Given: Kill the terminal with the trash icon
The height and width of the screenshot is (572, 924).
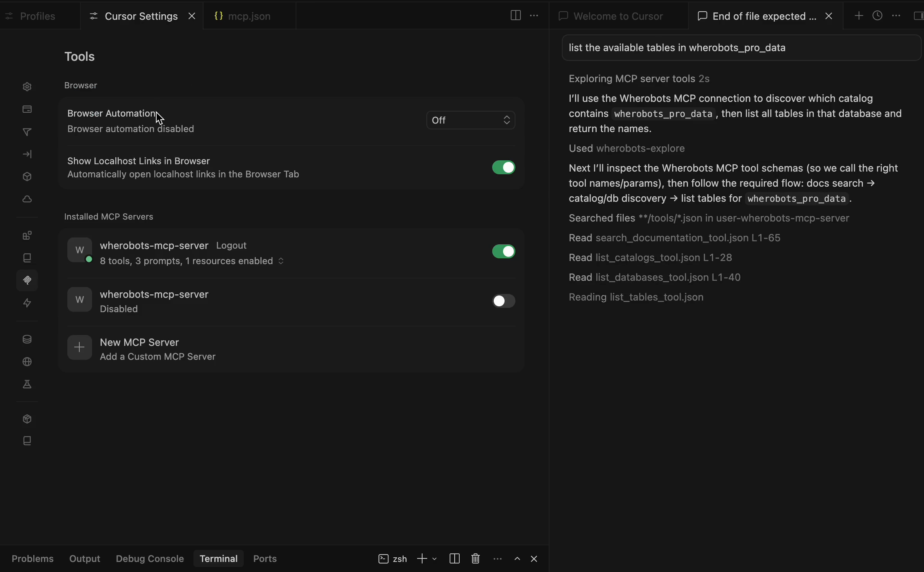Looking at the screenshot, I should 475,559.
